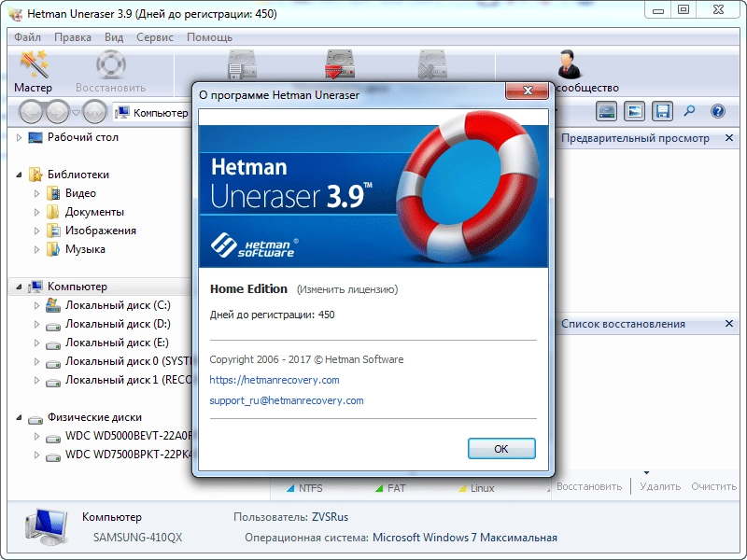Collapse the Библиотеки tree node
This screenshot has height=560, width=747.
tap(19, 175)
